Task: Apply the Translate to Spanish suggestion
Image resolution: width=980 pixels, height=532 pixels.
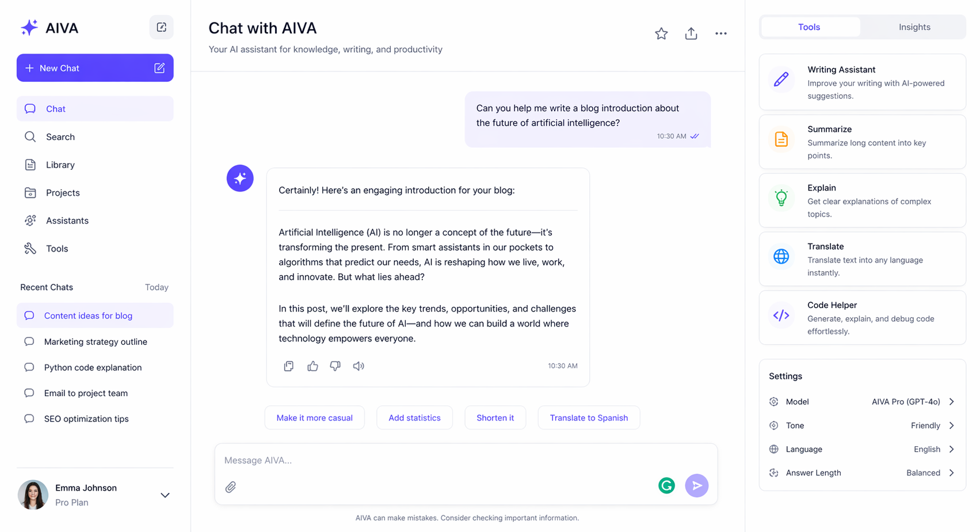Action: point(588,417)
